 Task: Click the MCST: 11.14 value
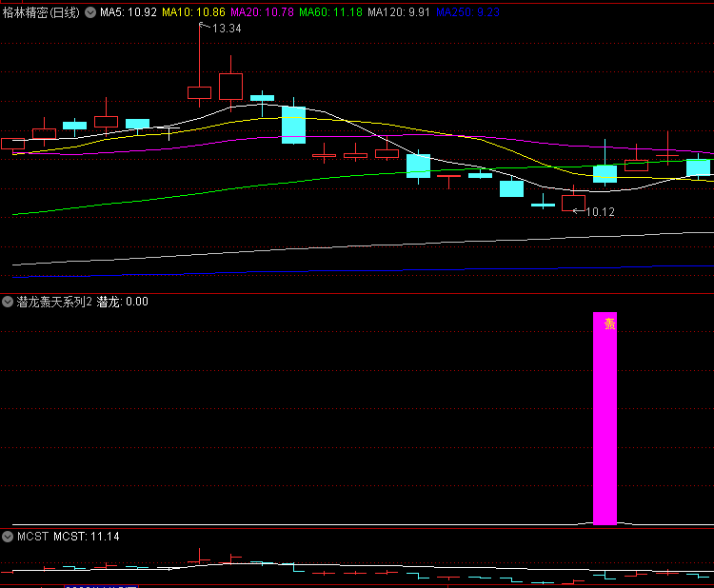point(87,537)
